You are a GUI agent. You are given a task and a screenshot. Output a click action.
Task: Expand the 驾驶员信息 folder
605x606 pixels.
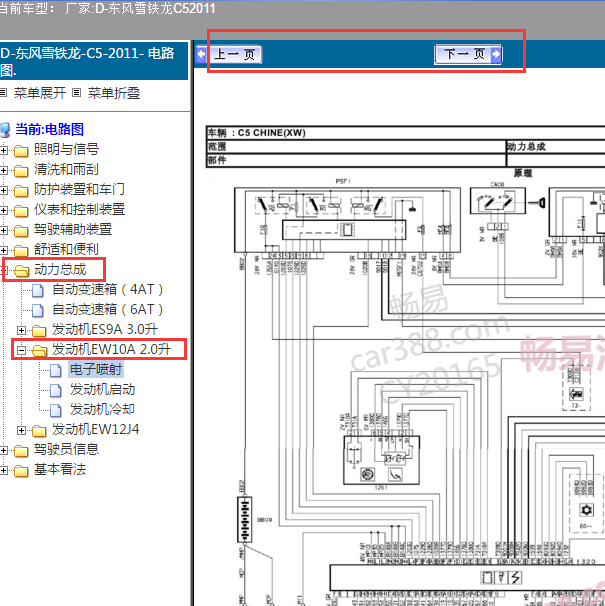[3, 451]
